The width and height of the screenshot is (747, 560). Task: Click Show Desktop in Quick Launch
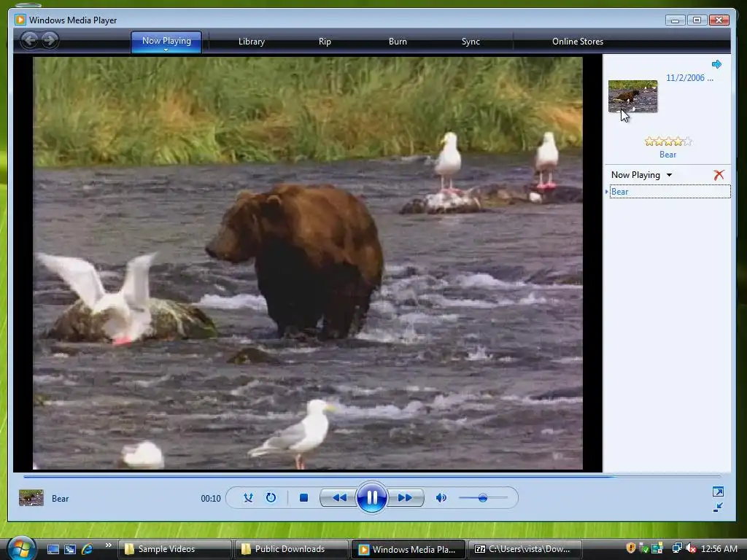coord(53,549)
